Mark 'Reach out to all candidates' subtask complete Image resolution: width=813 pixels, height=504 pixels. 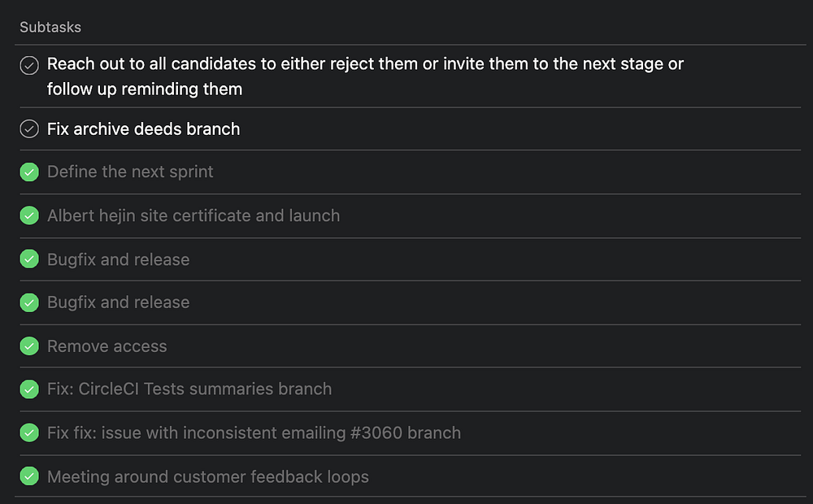pos(29,66)
